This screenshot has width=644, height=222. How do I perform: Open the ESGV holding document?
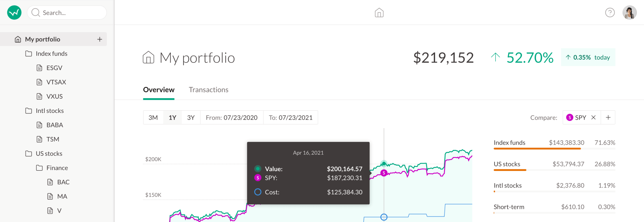(x=54, y=68)
